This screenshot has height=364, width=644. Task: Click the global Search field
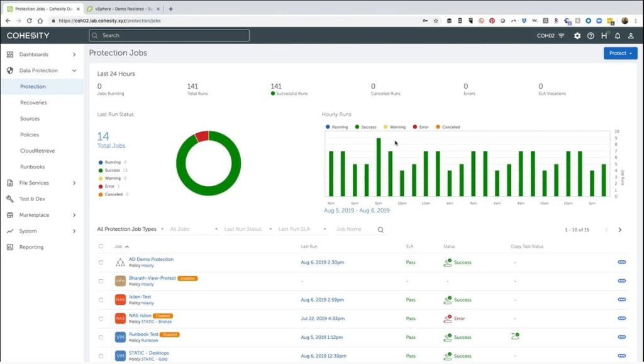click(x=169, y=35)
